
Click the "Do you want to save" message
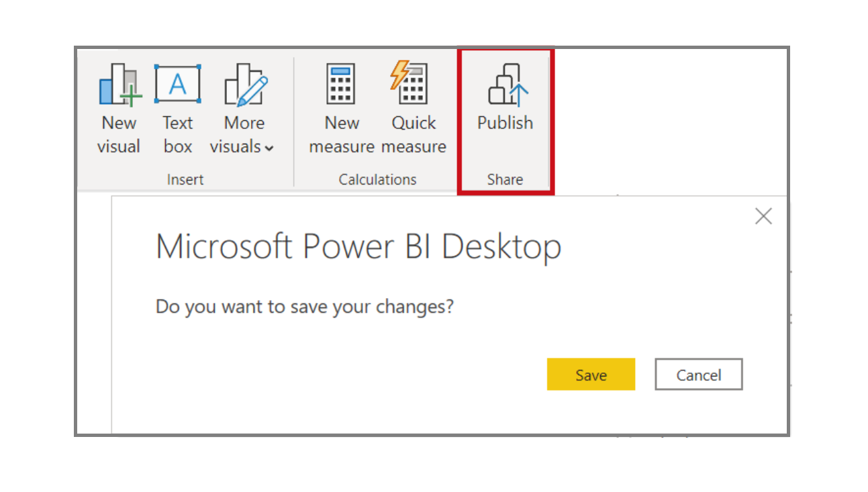305,307
